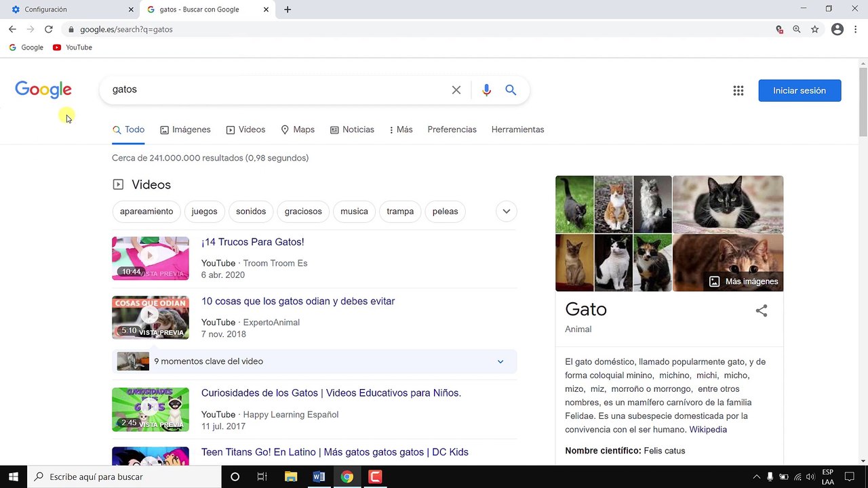Image resolution: width=868 pixels, height=488 pixels.
Task: Open Curiosidades de los Gatos video link
Action: click(x=331, y=393)
